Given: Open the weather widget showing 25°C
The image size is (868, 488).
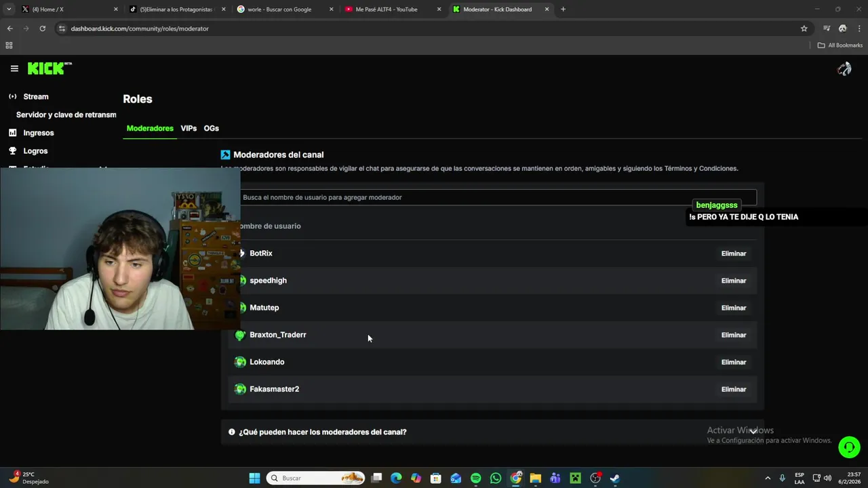Looking at the screenshot, I should click(x=28, y=478).
